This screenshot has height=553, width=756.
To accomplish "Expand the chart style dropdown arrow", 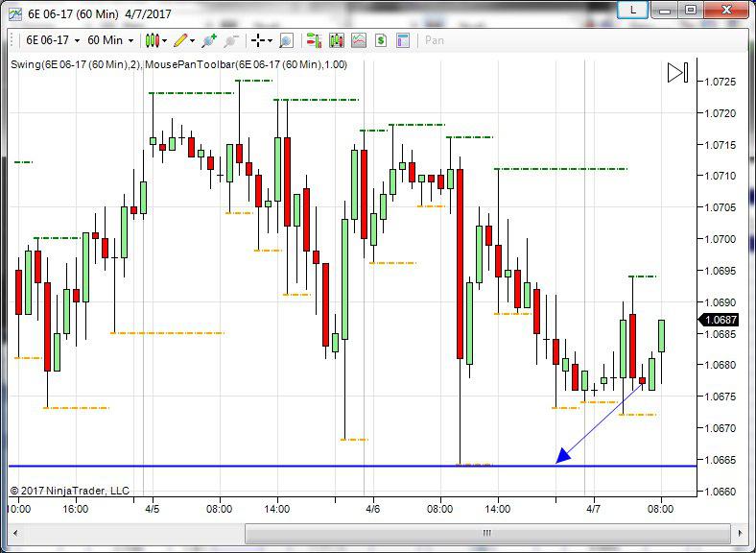I will (164, 41).
